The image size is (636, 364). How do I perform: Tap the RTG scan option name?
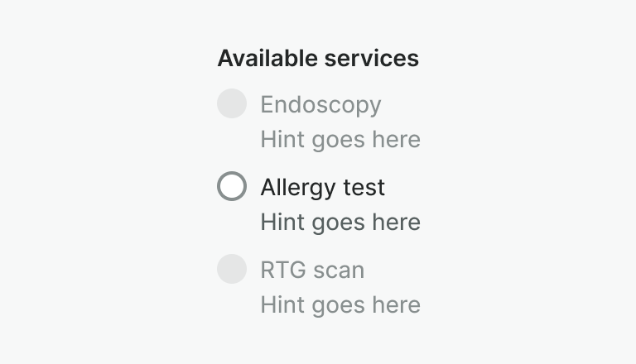click(312, 270)
